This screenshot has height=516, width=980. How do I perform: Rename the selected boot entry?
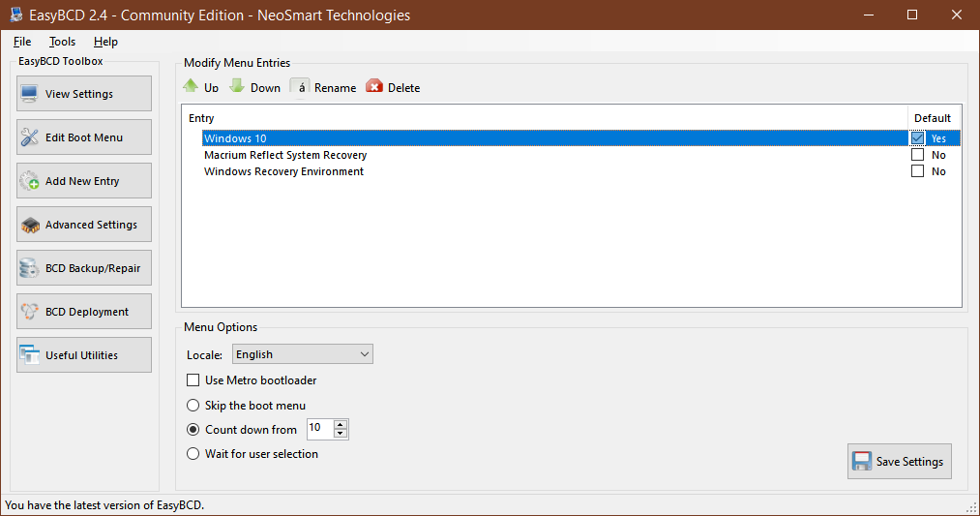324,87
